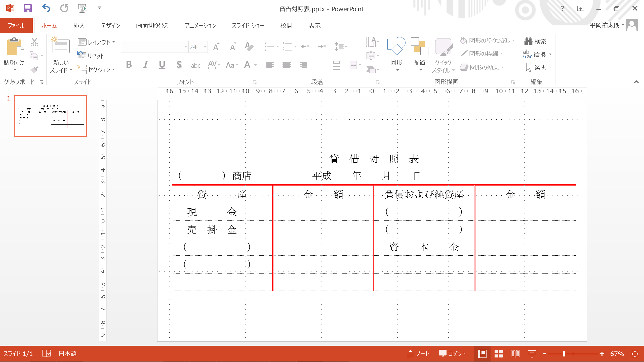The height and width of the screenshot is (362, 644).
Task: Open the Insert (挿入) tab
Action: [x=78, y=26]
